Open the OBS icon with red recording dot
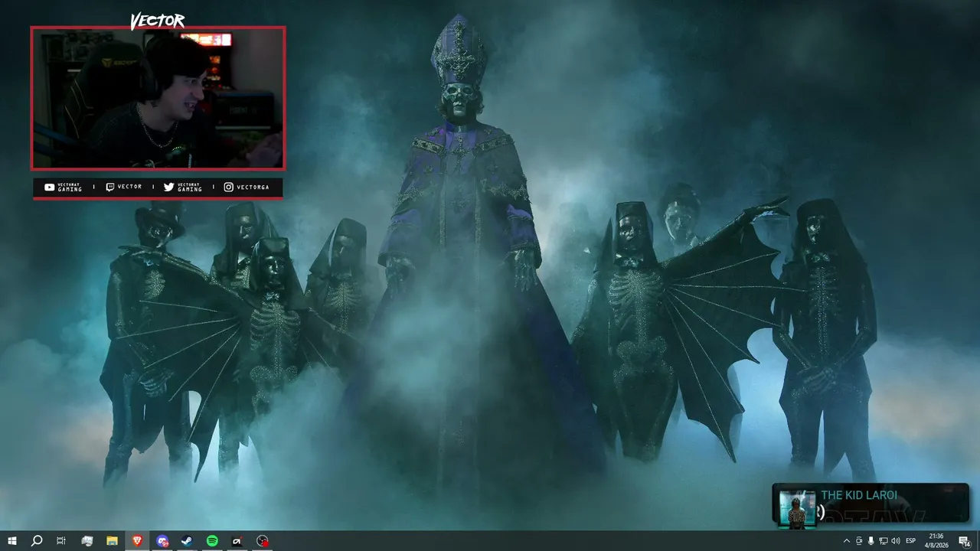Viewport: 980px width, 551px height. pos(263,541)
